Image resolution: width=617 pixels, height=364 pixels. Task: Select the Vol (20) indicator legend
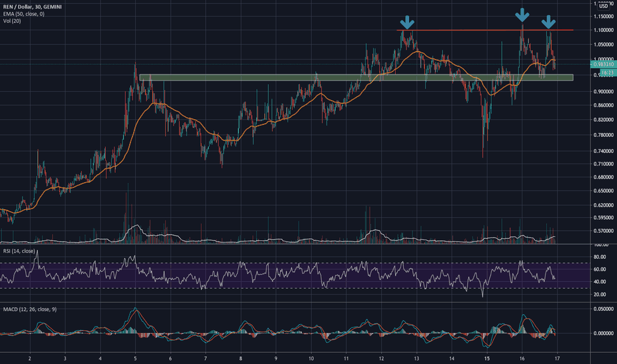point(12,21)
